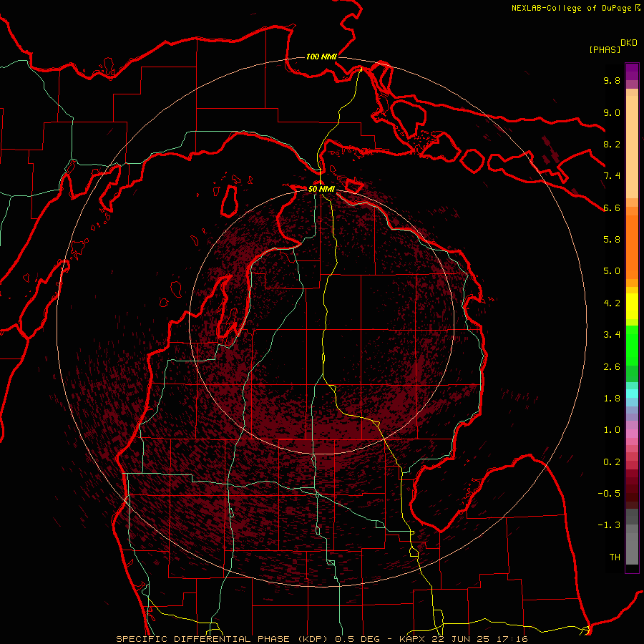Click the -0.5 value on color scale
Viewport: 644px width, 644px height.
(x=609, y=494)
